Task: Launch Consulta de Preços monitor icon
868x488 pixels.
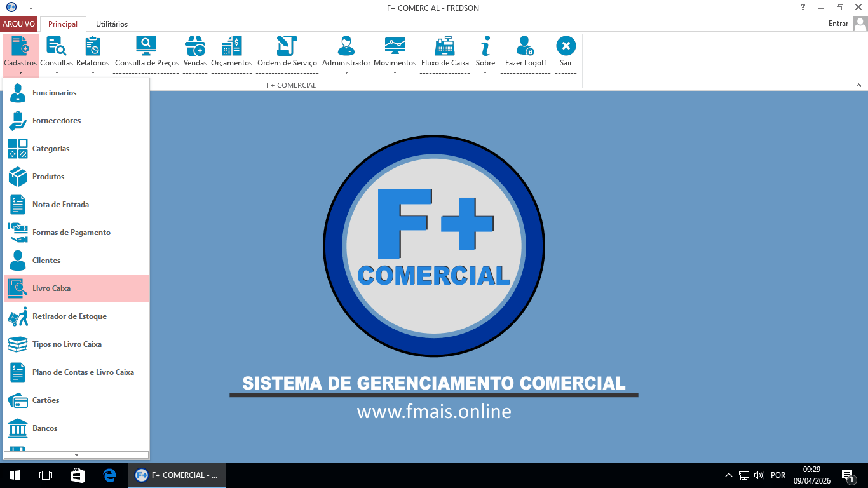Action: point(146,46)
